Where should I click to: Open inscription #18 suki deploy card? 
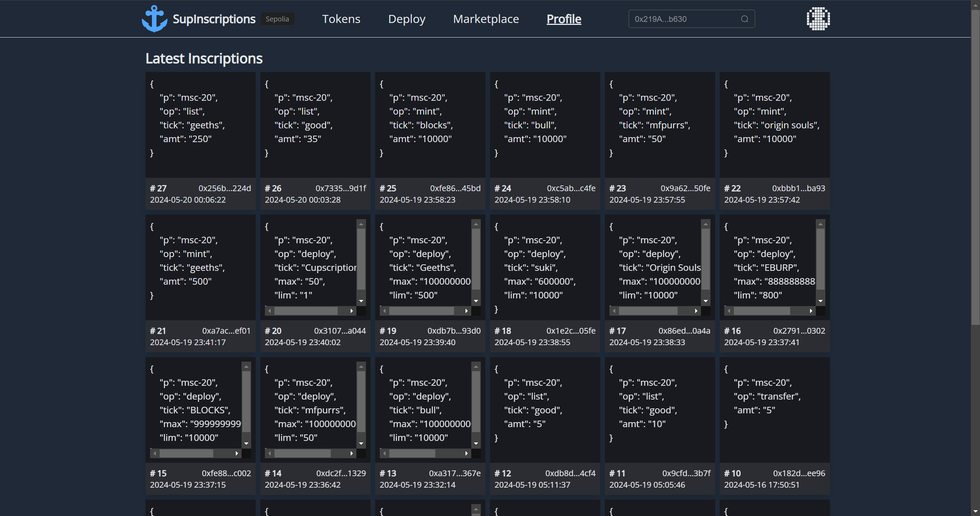(545, 268)
